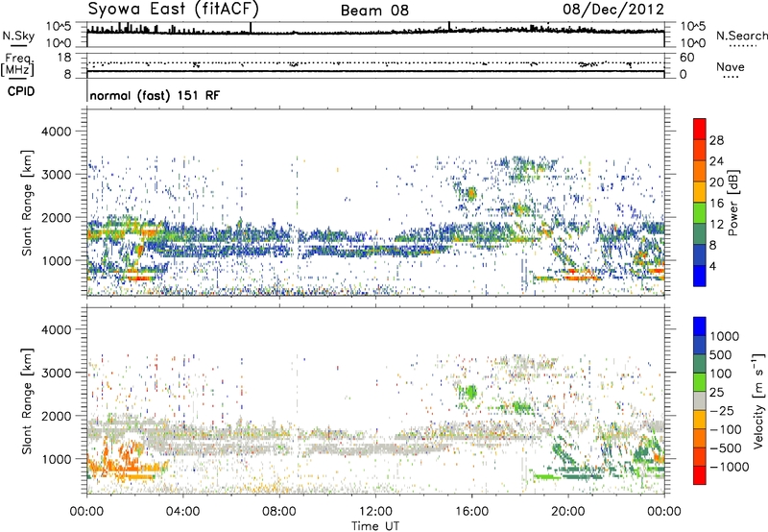This screenshot has height=532, width=768.
Task: Click the '4000' tick in the power panel
Action: click(x=57, y=132)
